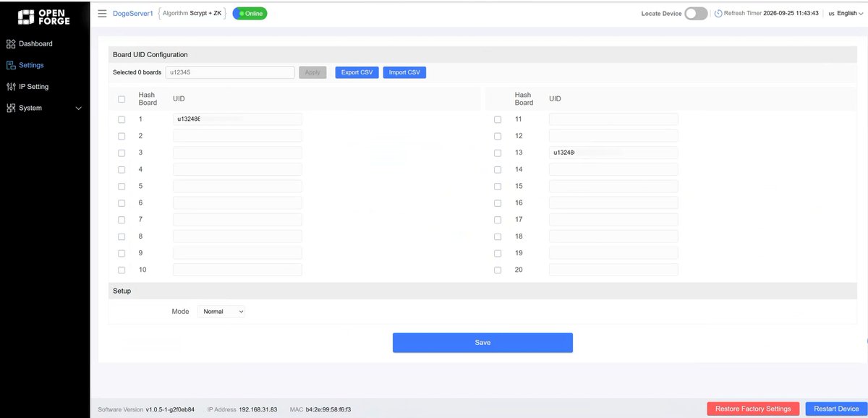
Task: Click the UID field for hash board 9
Action: pyautogui.click(x=237, y=253)
